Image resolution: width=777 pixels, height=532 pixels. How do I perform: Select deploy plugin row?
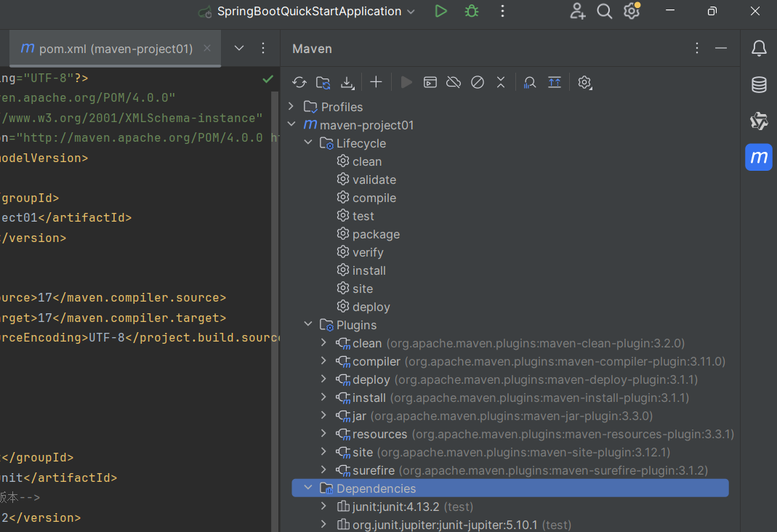pos(510,379)
